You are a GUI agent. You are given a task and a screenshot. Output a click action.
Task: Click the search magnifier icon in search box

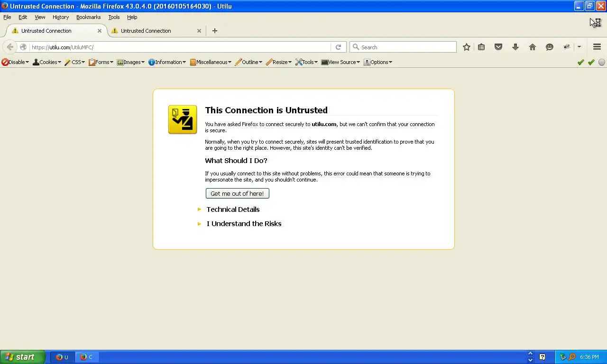356,47
